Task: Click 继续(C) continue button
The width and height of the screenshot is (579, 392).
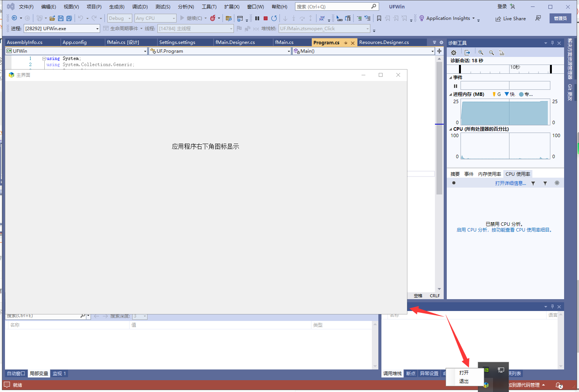Action: [x=191, y=18]
